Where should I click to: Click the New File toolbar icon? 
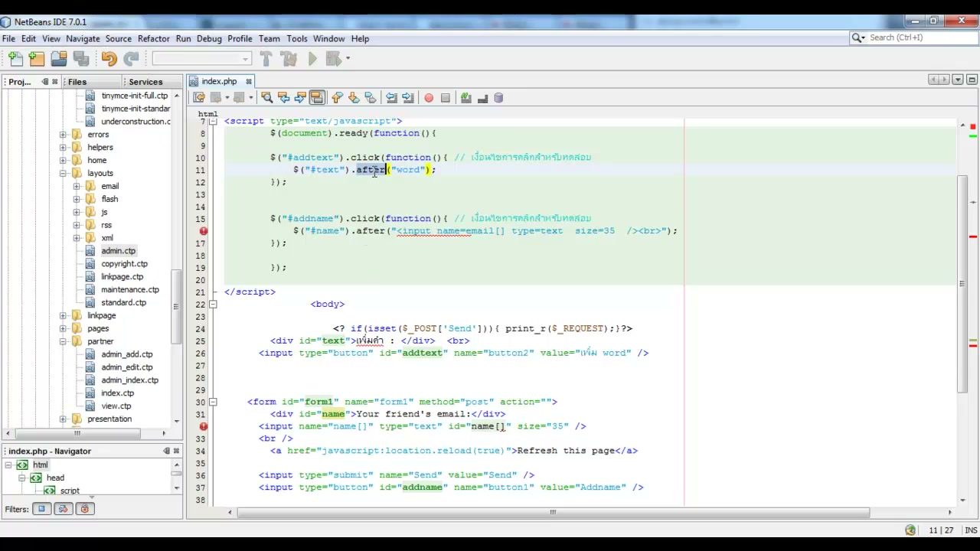15,59
